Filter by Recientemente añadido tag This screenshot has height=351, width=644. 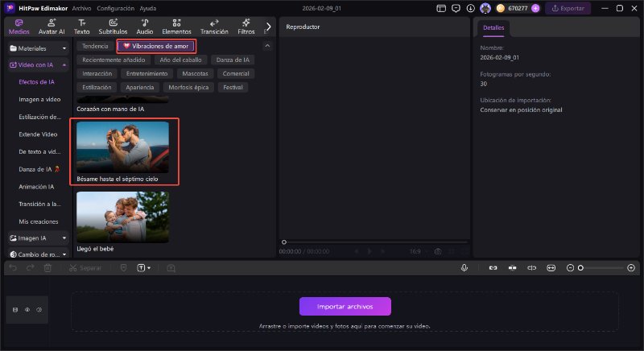114,60
